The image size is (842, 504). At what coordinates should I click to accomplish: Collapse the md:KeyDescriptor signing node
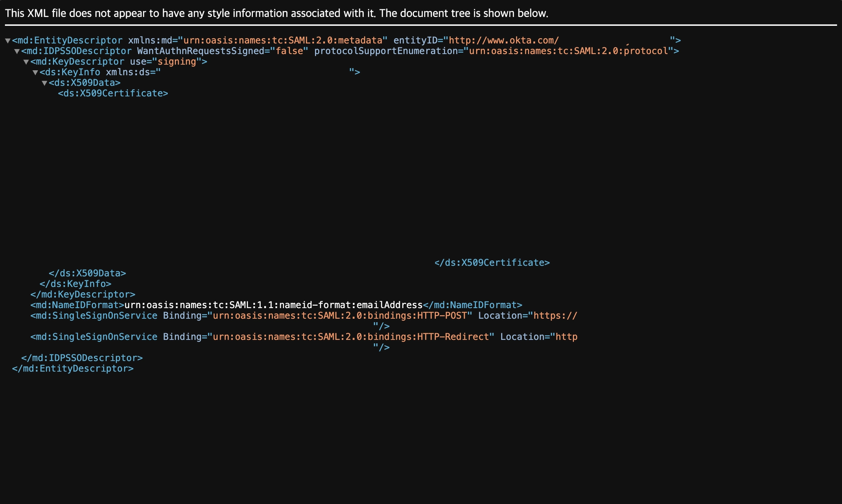pos(26,62)
